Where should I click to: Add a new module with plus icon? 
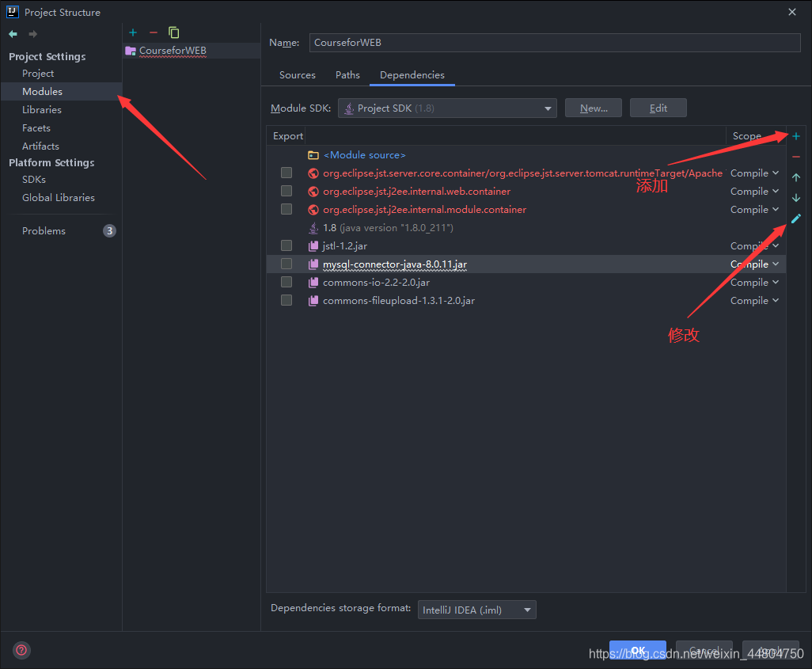point(133,32)
